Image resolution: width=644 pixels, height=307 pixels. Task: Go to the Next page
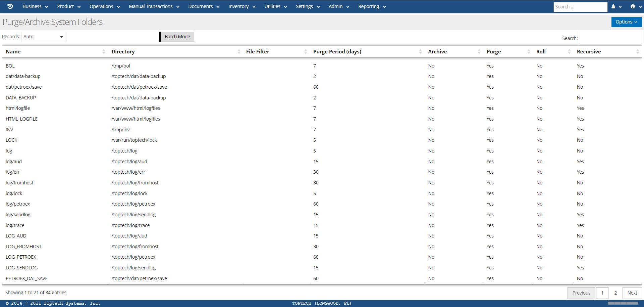click(632, 293)
